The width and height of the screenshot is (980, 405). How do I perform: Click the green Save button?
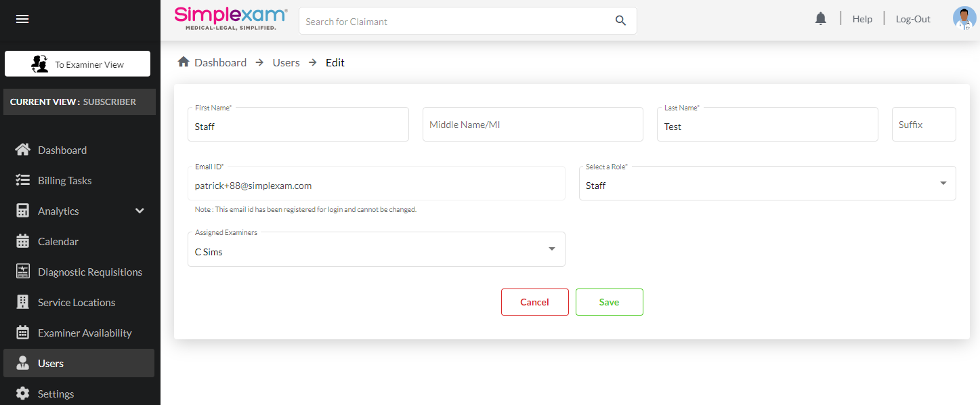[609, 302]
